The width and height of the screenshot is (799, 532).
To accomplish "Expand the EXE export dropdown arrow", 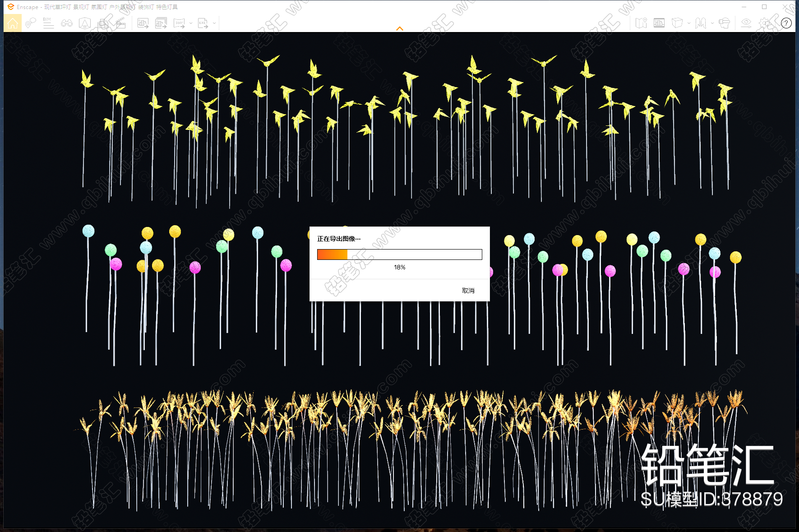I will (214, 23).
